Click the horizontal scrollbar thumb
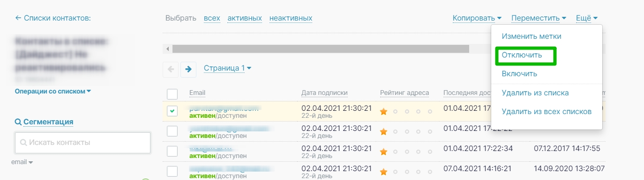This screenshot has width=644, height=180. click(321, 49)
